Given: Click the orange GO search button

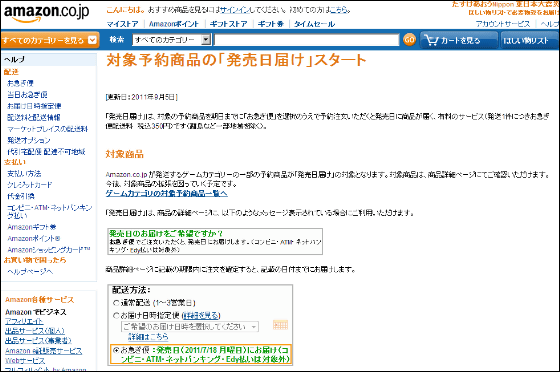Looking at the screenshot, I should [409, 40].
